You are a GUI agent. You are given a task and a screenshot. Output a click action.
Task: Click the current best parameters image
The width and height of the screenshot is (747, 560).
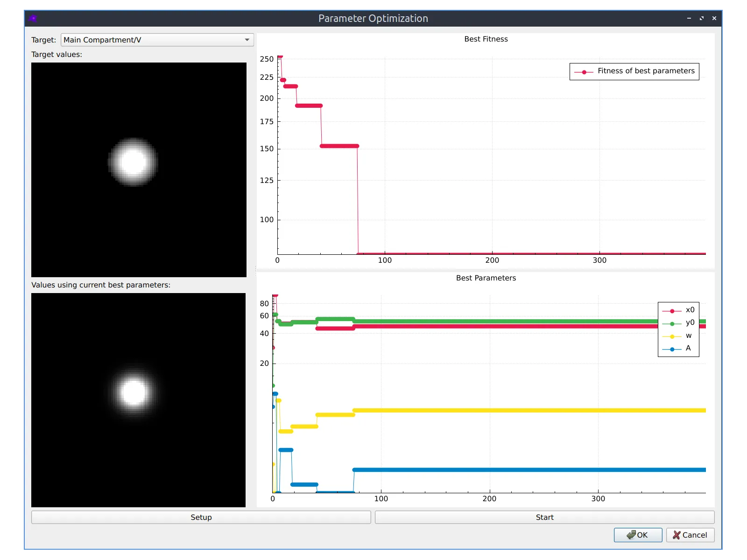tap(139, 400)
